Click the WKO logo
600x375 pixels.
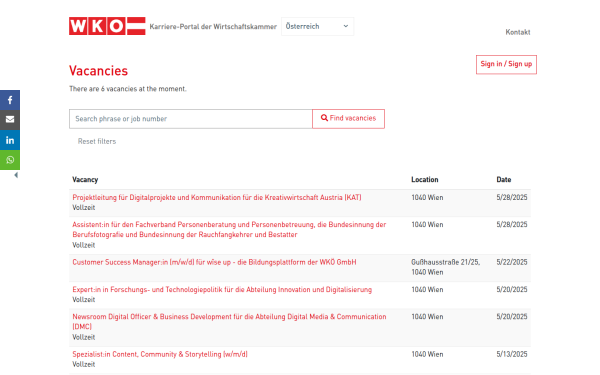click(107, 26)
